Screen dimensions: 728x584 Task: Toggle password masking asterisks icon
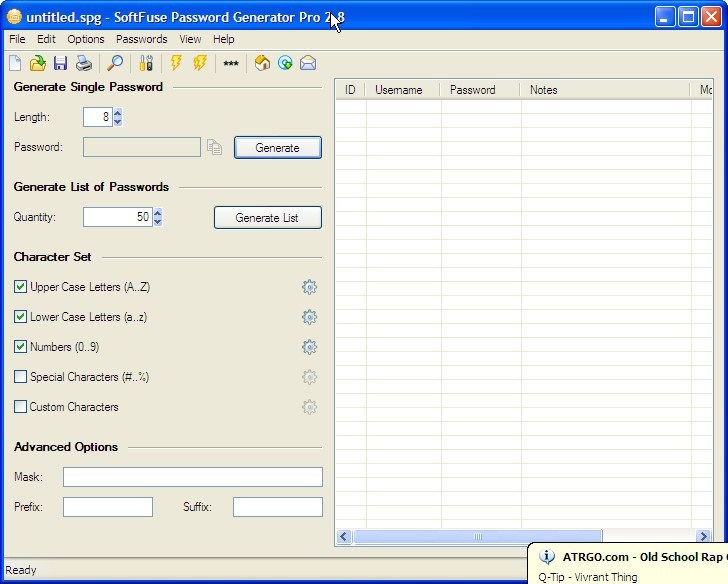coord(231,63)
